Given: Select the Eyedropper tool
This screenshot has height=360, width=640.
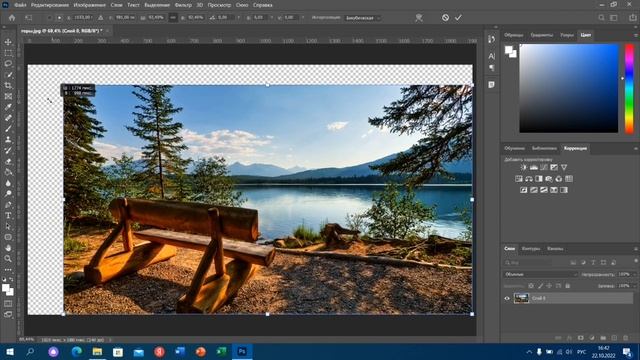Looking at the screenshot, I should pyautogui.click(x=8, y=107).
